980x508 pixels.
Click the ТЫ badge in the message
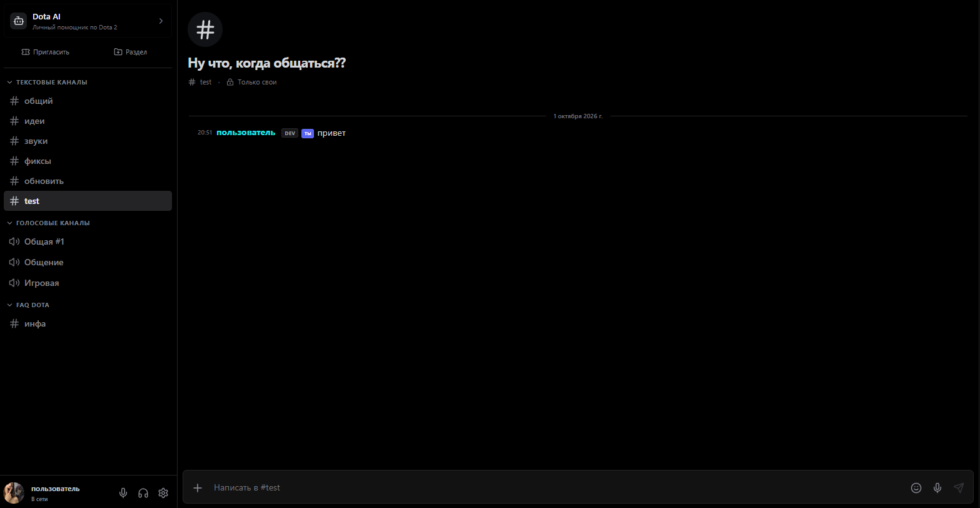click(307, 133)
